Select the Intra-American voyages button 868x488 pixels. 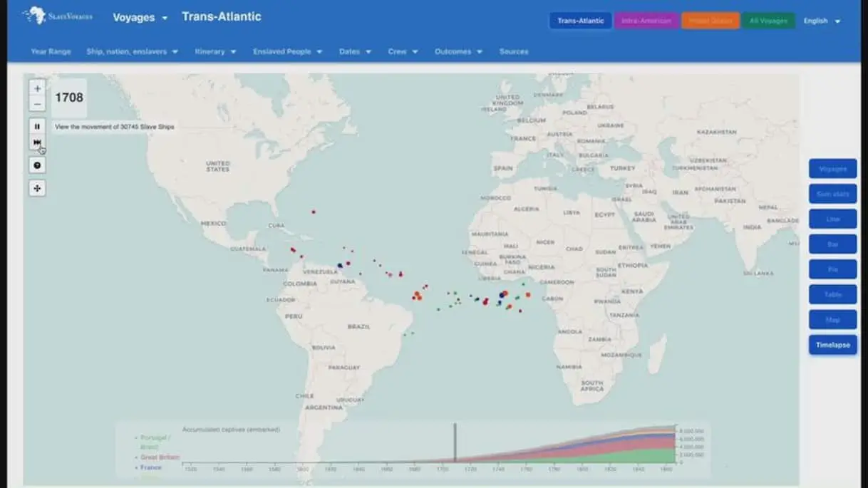(x=646, y=21)
